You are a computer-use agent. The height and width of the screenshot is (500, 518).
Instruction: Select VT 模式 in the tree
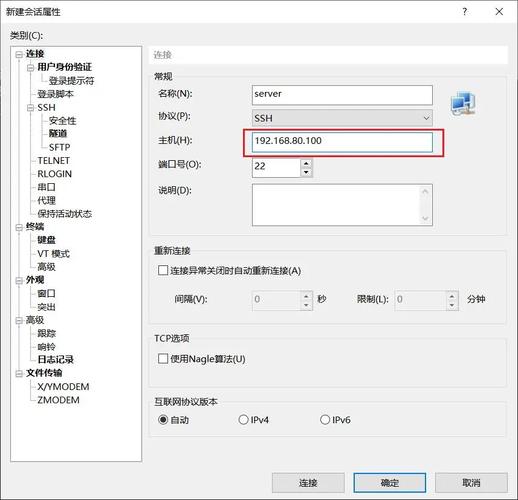tap(53, 254)
